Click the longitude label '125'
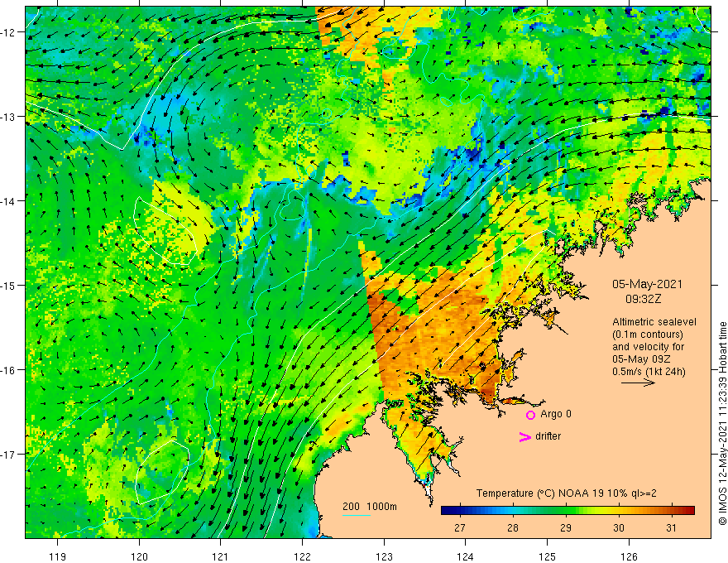728x563 pixels. tap(548, 556)
